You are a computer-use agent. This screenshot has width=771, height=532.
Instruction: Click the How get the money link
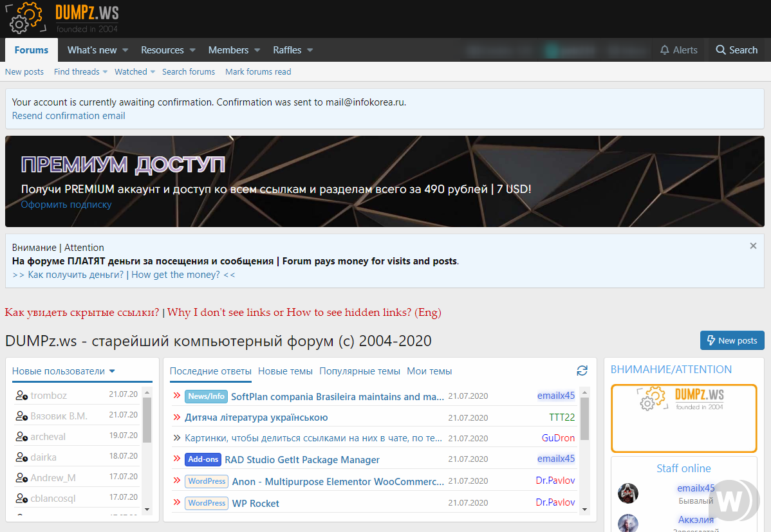click(x=176, y=274)
